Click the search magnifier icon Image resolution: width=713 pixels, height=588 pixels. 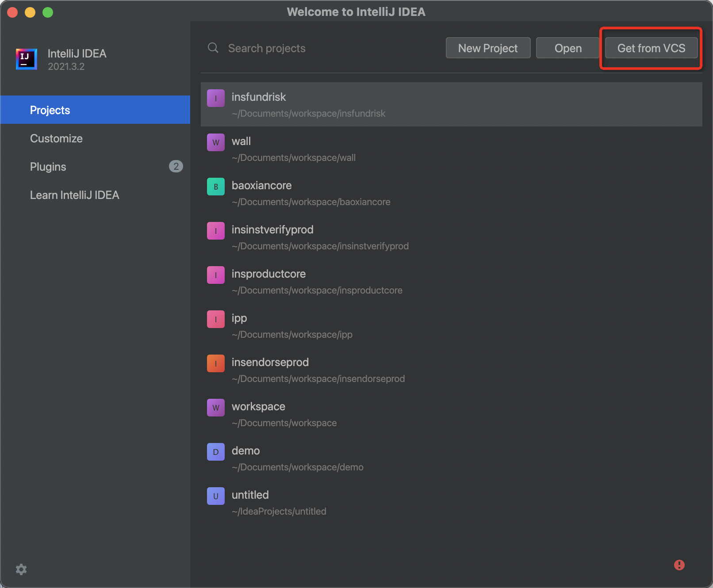point(213,48)
